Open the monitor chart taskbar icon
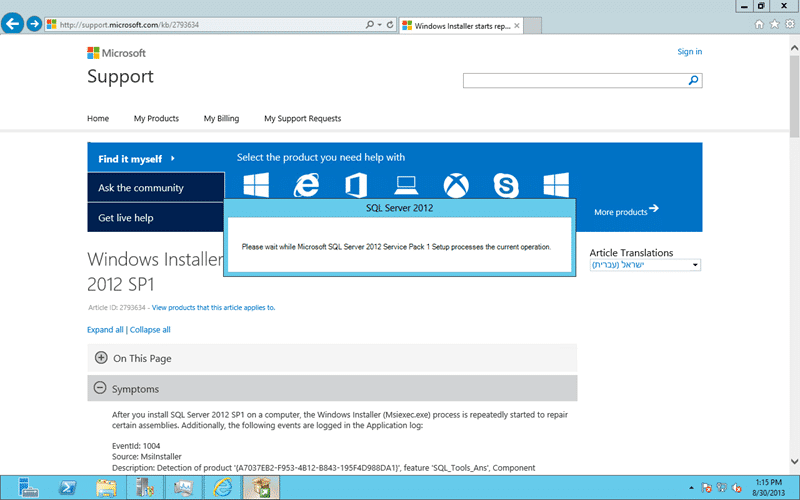Image resolution: width=800 pixels, height=500 pixels. tap(183, 488)
